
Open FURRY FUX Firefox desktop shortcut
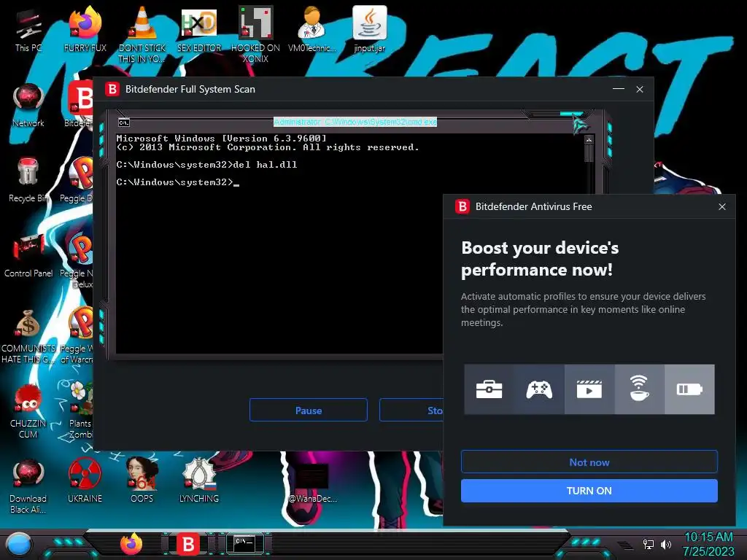(85, 31)
